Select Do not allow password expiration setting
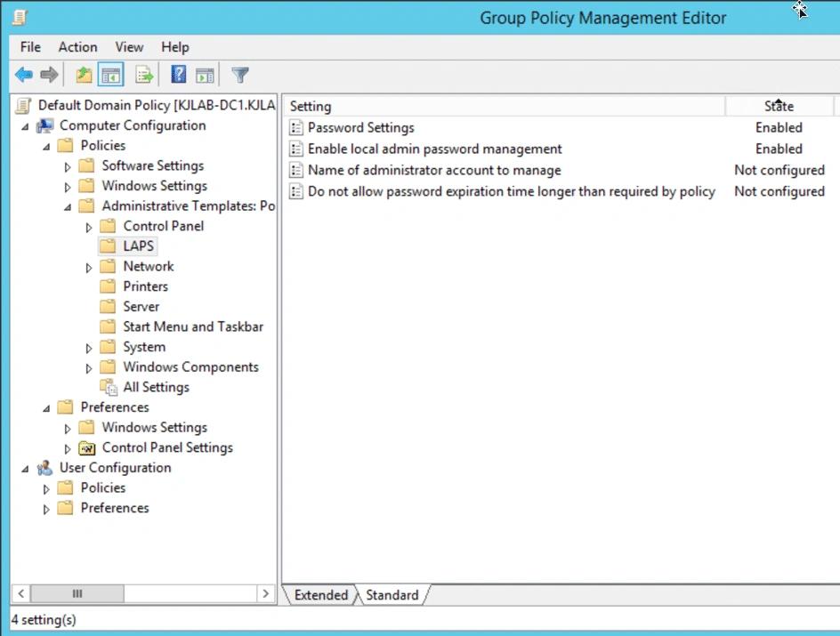 [x=561, y=191]
